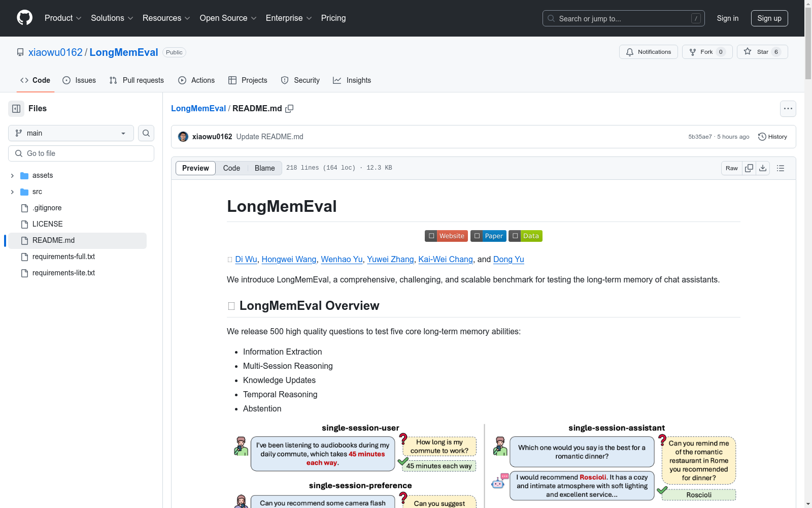The width and height of the screenshot is (812, 508).
Task: Click the search or jump to field
Action: [x=623, y=18]
